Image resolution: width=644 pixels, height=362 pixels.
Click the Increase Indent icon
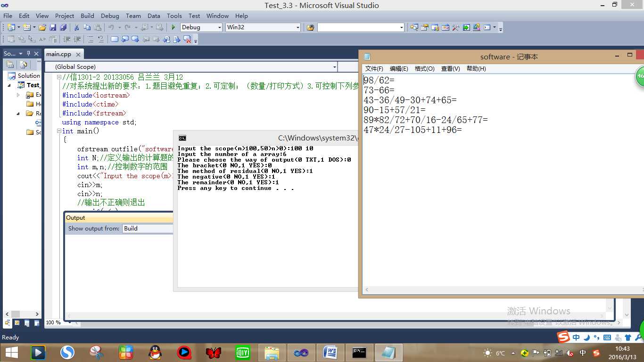click(77, 39)
